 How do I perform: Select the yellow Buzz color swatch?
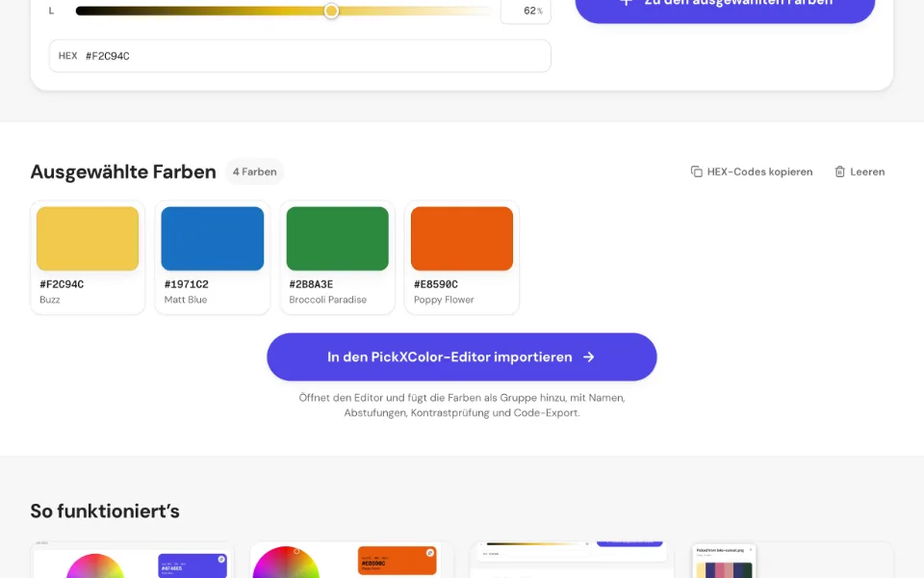(x=88, y=238)
